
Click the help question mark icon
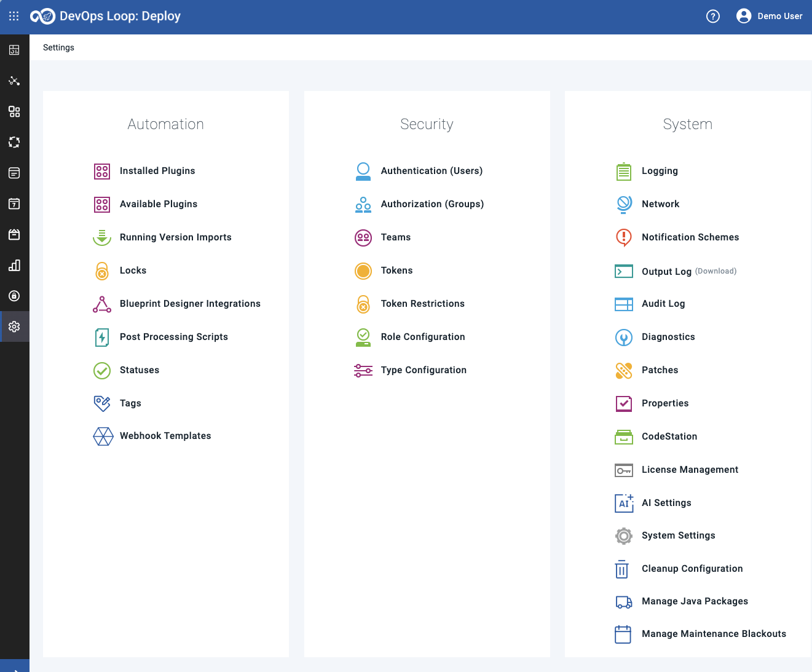712,16
